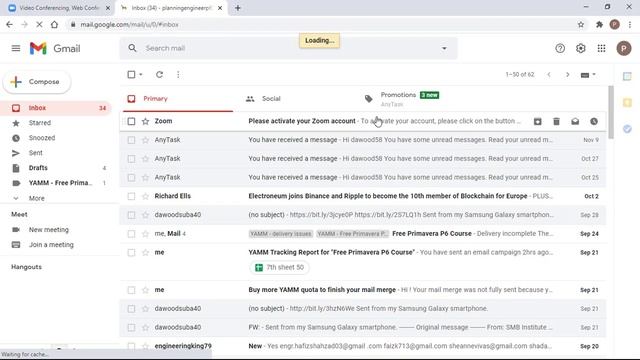The image size is (640, 360).
Task: Open the Sent folder
Action: [55, 153]
